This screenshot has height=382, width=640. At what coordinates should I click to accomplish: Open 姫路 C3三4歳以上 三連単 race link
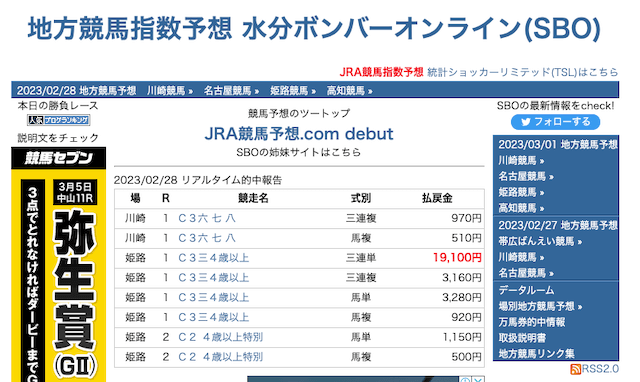coord(213,258)
